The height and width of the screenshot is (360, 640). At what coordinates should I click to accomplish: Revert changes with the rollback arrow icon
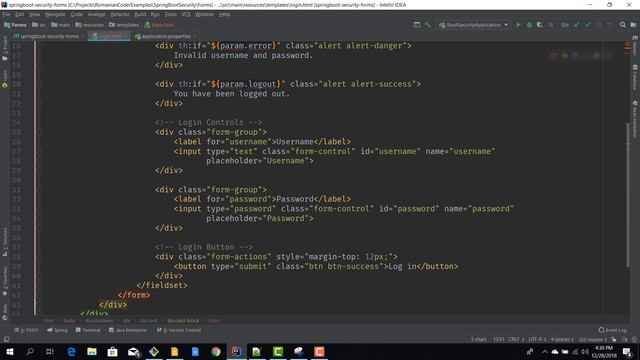coord(609,25)
